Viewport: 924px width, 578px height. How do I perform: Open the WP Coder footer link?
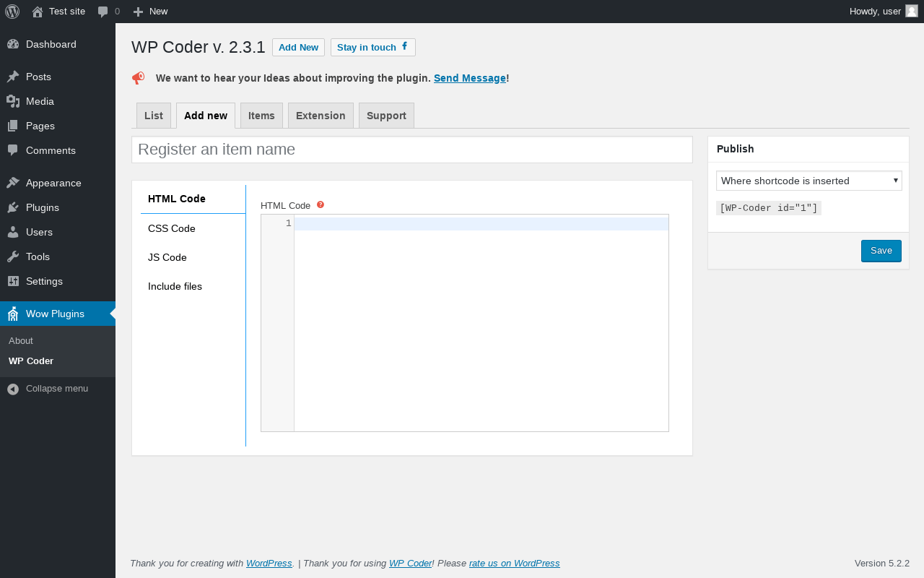410,564
